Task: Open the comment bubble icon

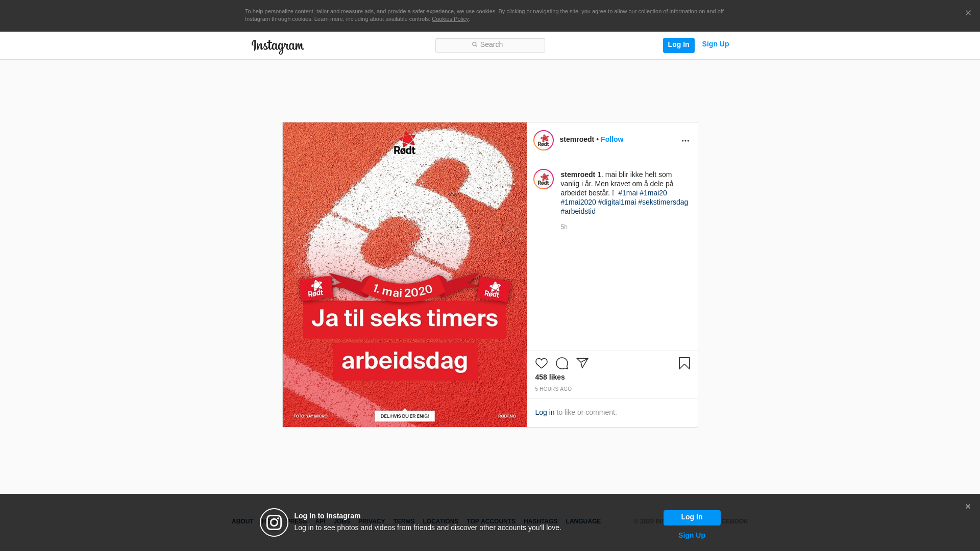Action: [x=562, y=363]
